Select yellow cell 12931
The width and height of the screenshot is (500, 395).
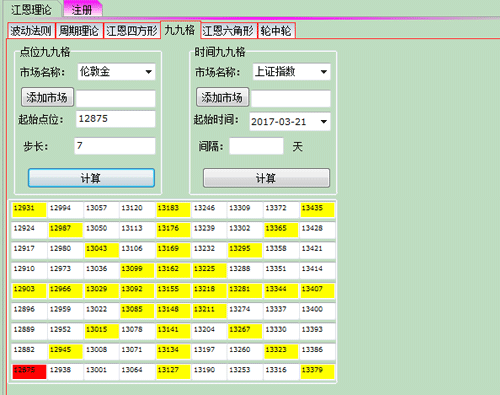29,210
